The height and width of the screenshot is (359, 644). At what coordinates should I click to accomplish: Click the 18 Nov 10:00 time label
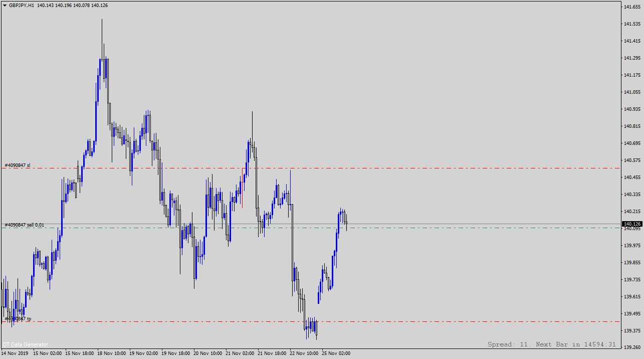[111, 353]
